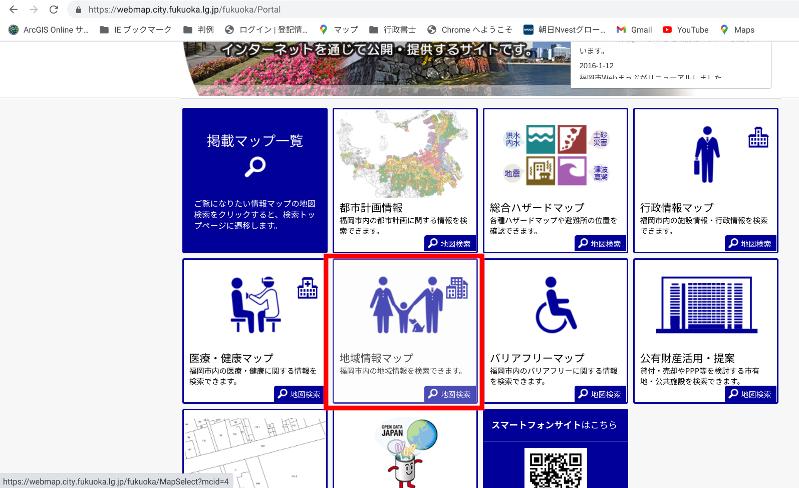Click 地図検索 button under 地域情報マップ
799x488 pixels.
(x=450, y=394)
